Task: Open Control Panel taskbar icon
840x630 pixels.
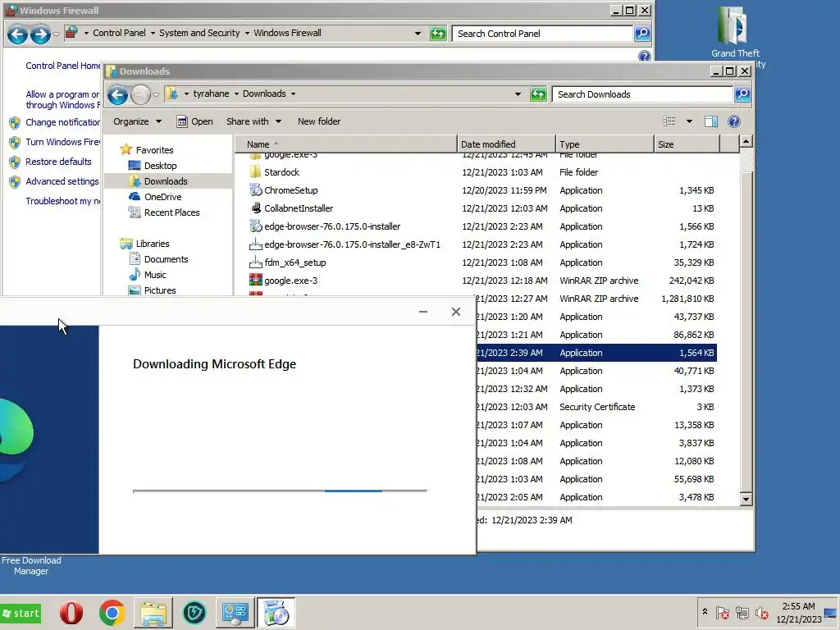Action: 235,613
